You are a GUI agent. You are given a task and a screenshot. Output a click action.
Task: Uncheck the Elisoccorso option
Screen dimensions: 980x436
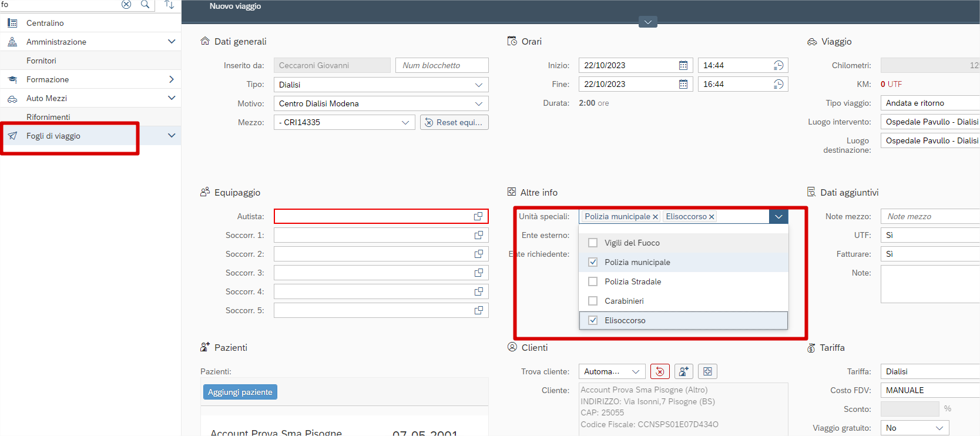(593, 320)
